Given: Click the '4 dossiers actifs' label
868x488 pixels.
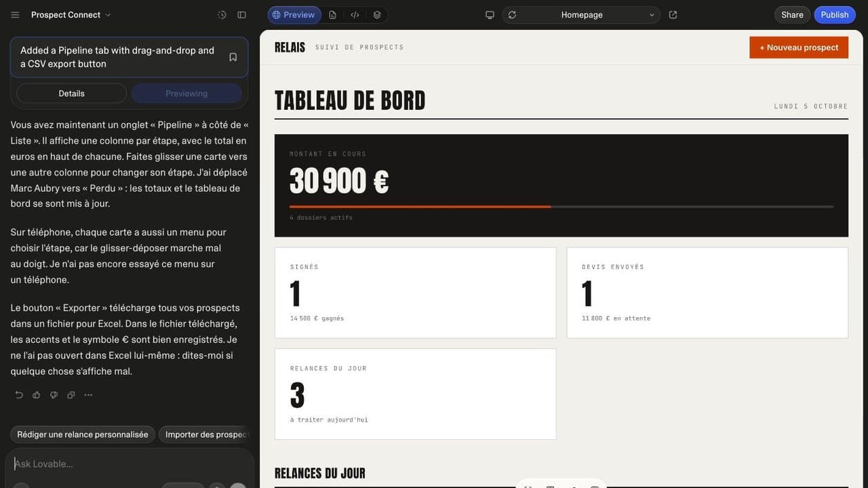Looking at the screenshot, I should 321,218.
